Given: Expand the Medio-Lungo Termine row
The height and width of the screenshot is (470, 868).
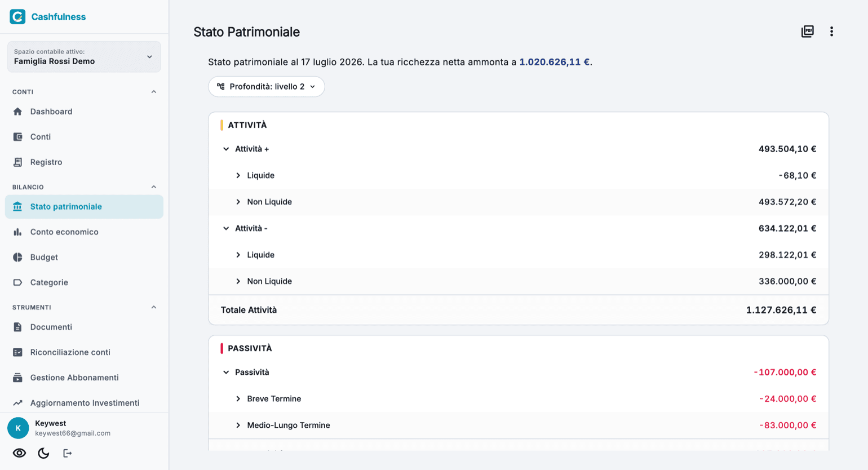Looking at the screenshot, I should [x=238, y=425].
